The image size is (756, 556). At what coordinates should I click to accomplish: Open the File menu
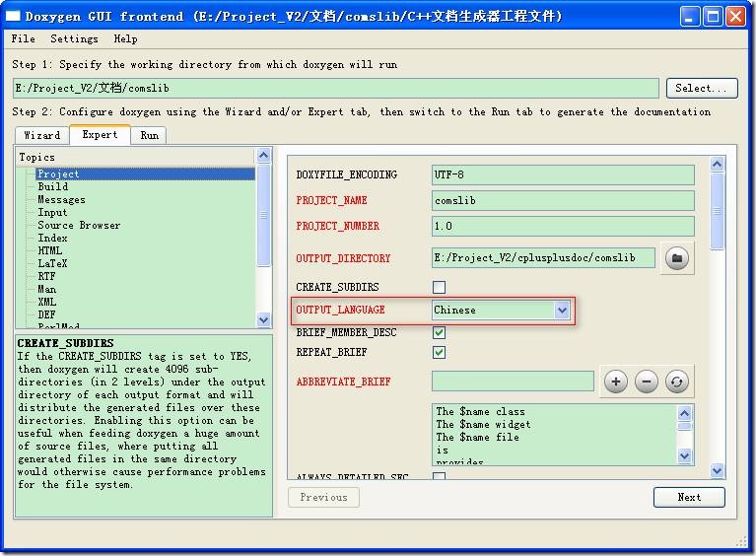click(x=23, y=38)
